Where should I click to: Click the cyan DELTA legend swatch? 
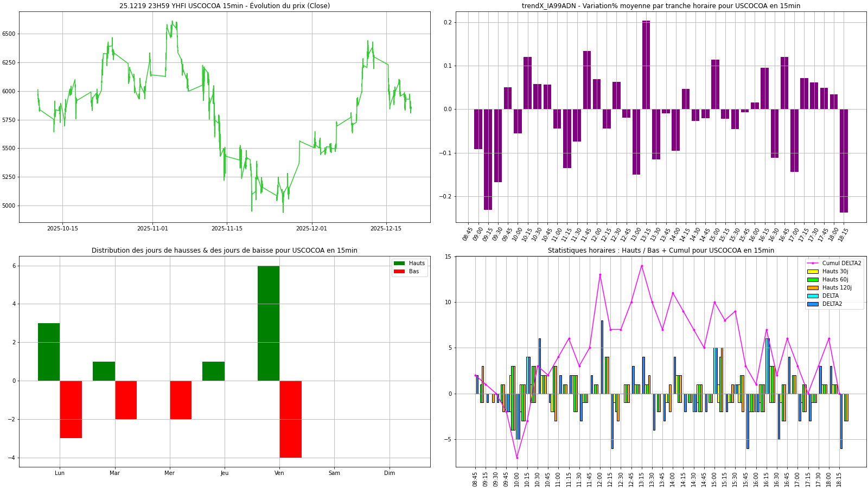813,296
